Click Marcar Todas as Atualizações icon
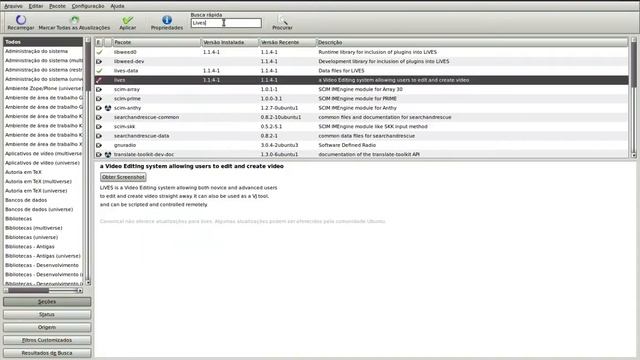 (75, 19)
